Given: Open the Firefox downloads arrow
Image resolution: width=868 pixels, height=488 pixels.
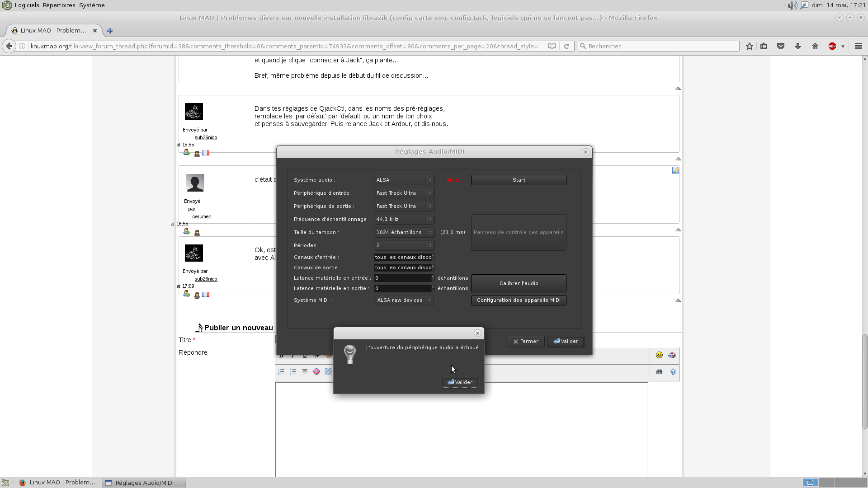Looking at the screenshot, I should (798, 46).
